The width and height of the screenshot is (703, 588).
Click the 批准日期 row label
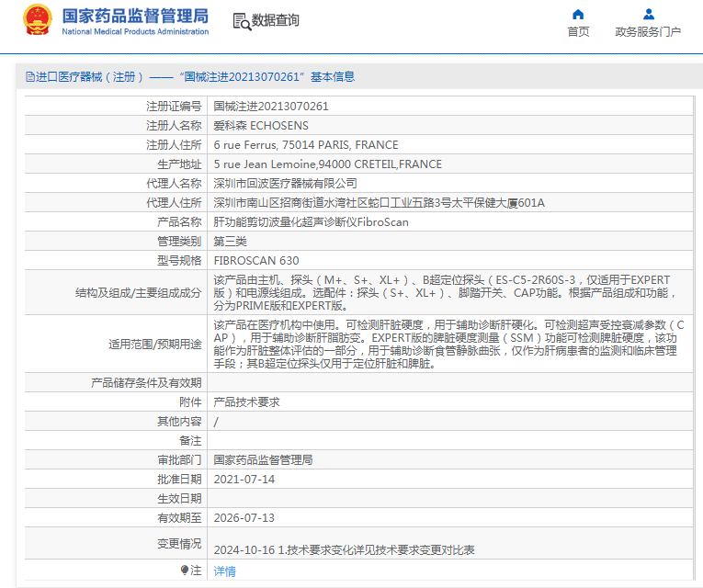tap(179, 479)
